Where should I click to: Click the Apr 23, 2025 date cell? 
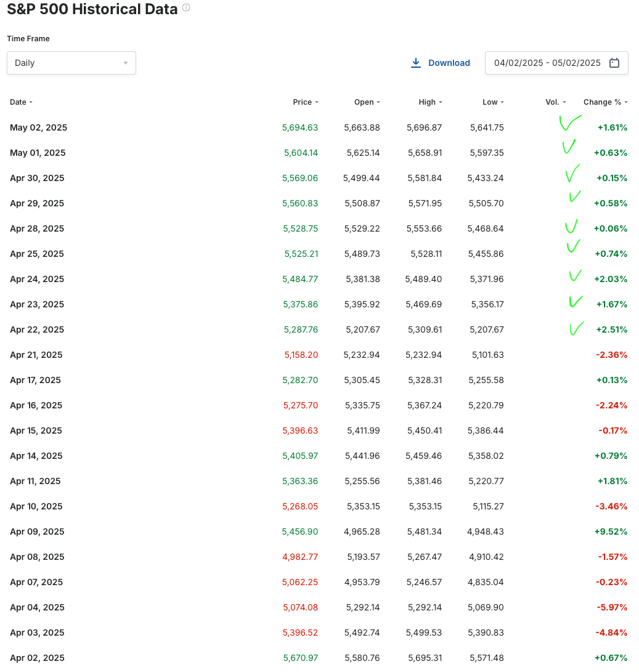(37, 304)
